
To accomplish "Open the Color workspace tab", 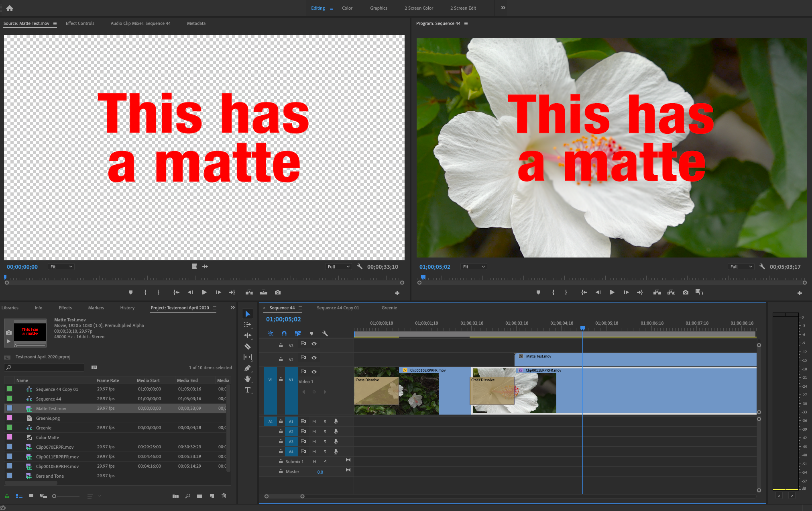I will coord(347,8).
